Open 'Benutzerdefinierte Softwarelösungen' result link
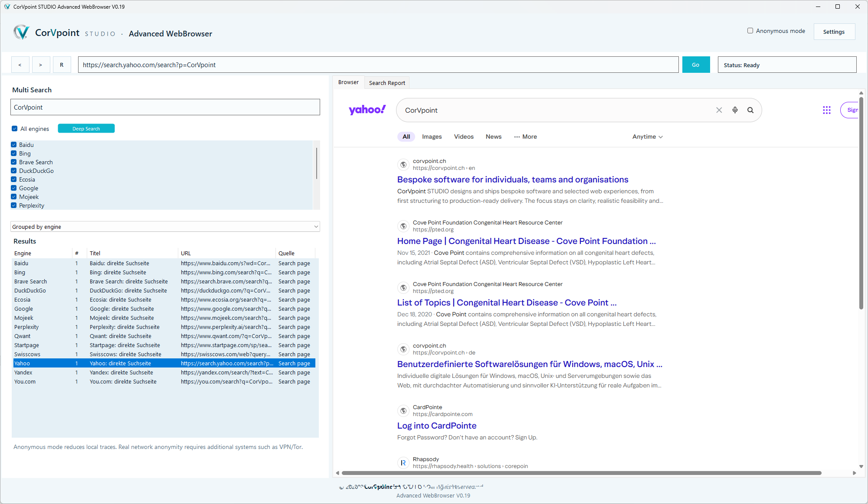Screen dimensions: 868x504 (x=529, y=364)
